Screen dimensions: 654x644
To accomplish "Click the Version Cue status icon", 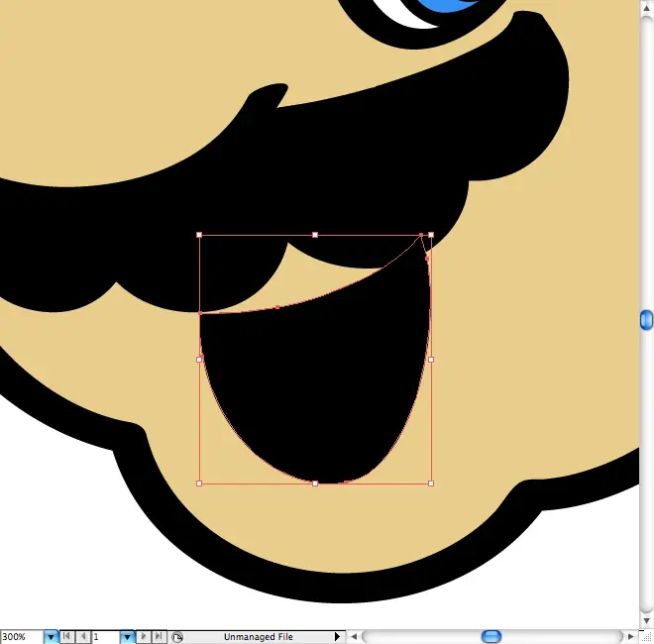I will coord(177,637).
